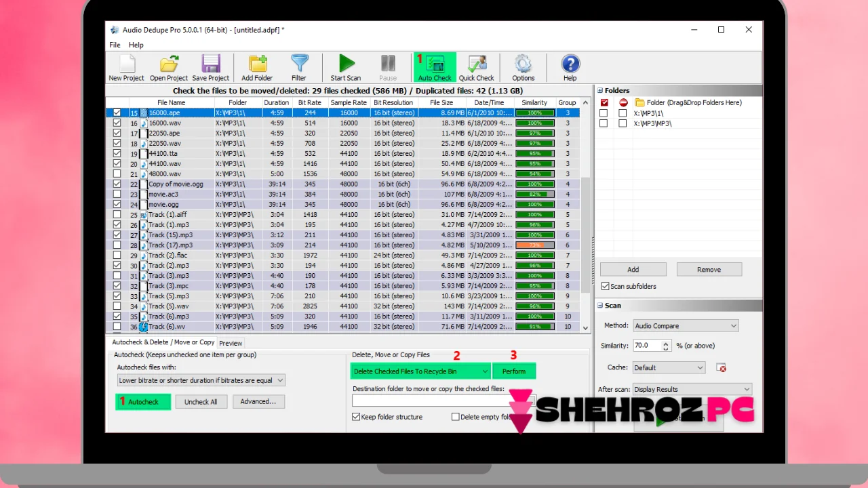Click the Autocheck button
The width and height of the screenshot is (868, 488).
(143, 402)
